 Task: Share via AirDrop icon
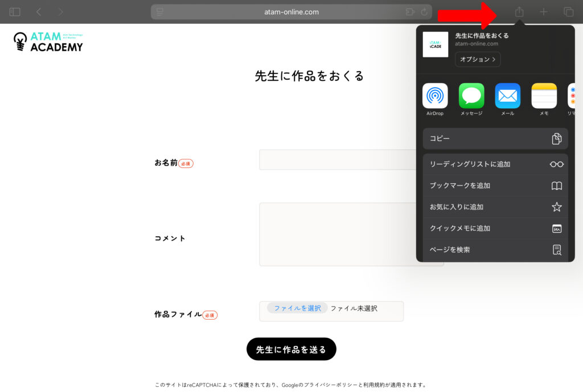tap(435, 96)
